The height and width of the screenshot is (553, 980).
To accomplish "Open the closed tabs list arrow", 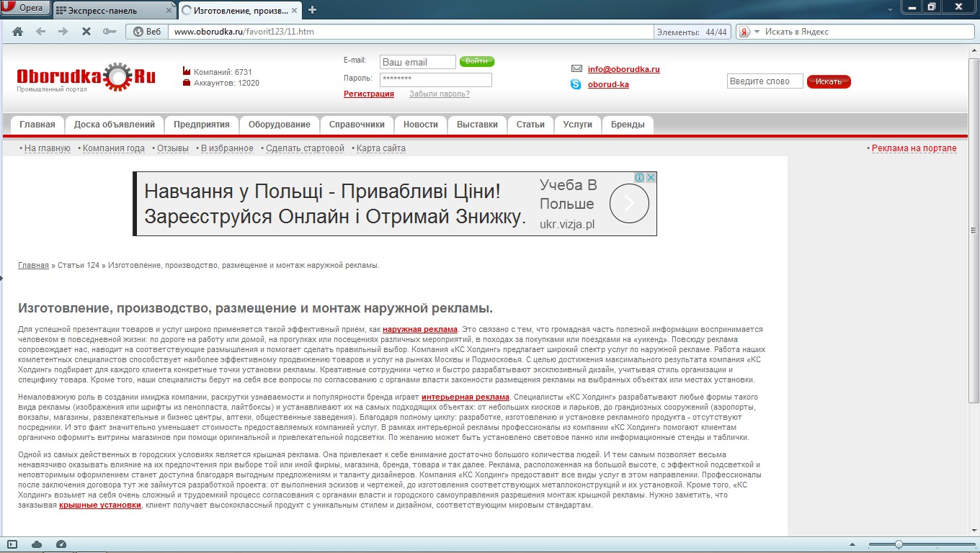I will 889,9.
